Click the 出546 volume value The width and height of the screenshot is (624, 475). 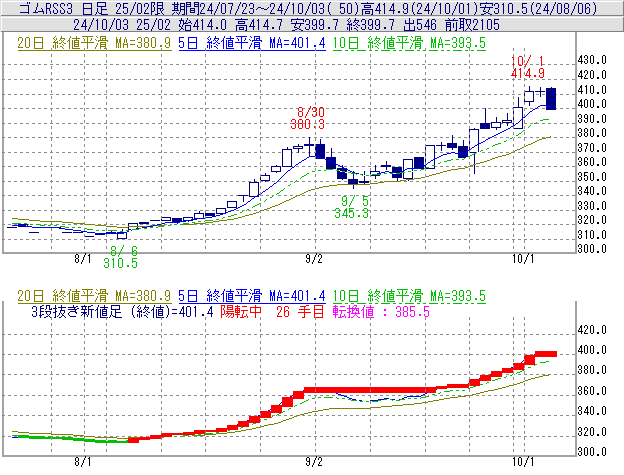pyautogui.click(x=420, y=25)
